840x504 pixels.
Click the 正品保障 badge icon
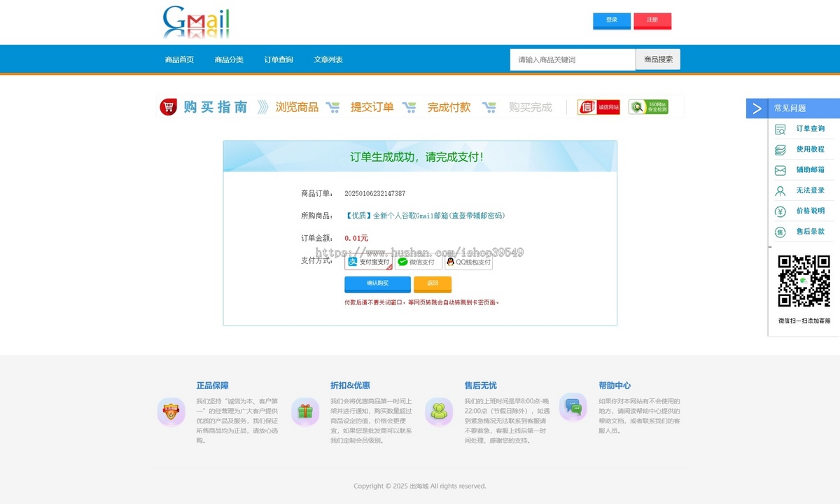[171, 412]
